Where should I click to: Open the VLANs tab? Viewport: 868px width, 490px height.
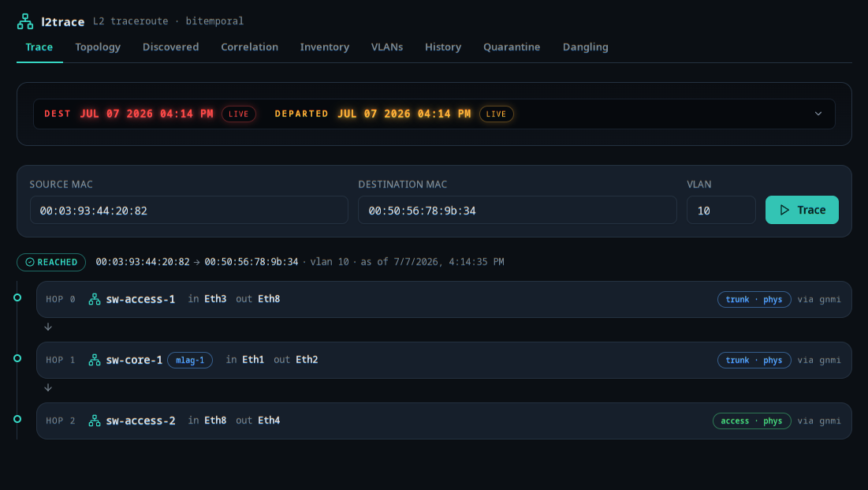[x=387, y=47]
